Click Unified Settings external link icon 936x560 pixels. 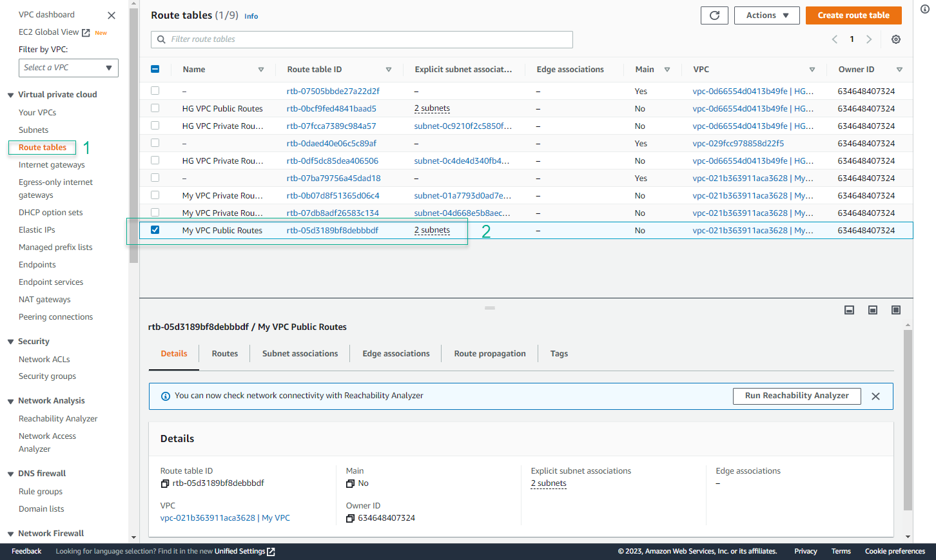tap(271, 552)
